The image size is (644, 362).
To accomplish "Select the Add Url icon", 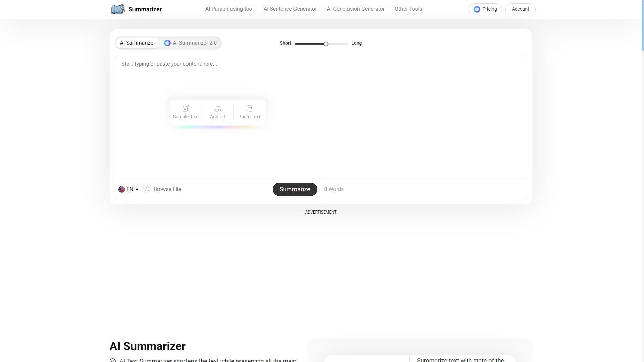I will point(217,108).
